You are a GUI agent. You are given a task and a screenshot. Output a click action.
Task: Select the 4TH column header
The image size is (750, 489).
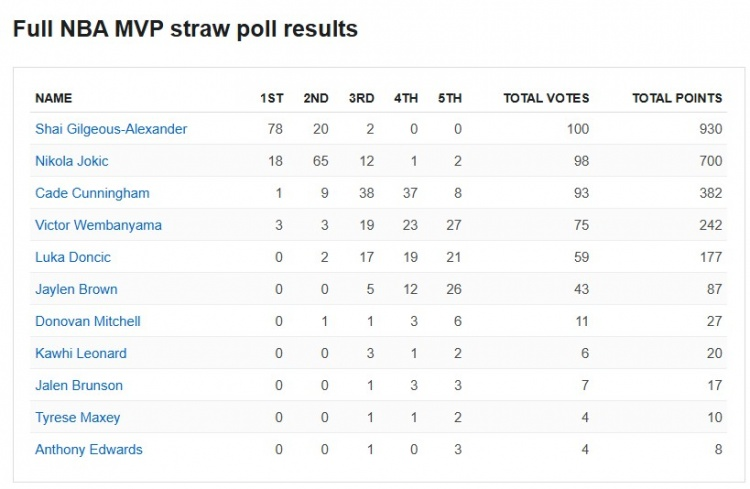[406, 98]
